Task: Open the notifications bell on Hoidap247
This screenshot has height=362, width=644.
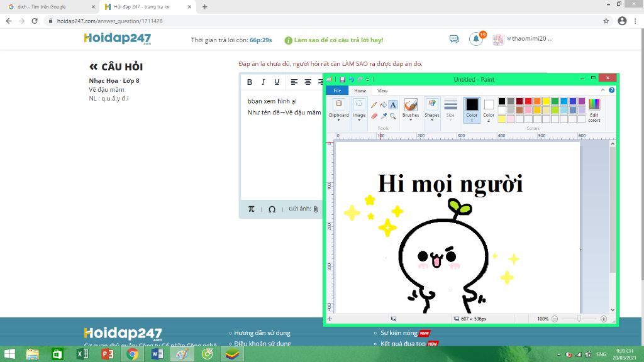Action: click(476, 39)
